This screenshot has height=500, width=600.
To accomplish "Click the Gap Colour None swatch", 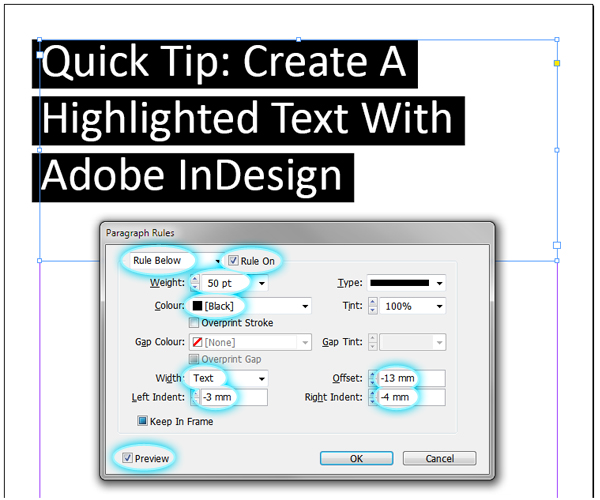I will pyautogui.click(x=197, y=342).
